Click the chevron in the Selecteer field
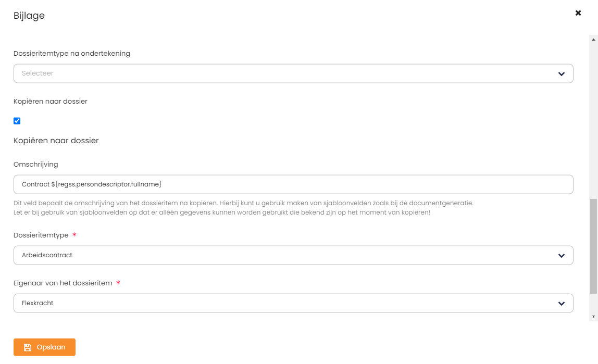The width and height of the screenshot is (598, 364). pyautogui.click(x=562, y=73)
